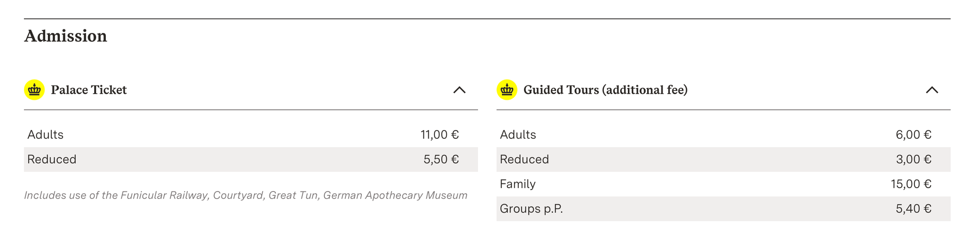The height and width of the screenshot is (245, 980).
Task: Select the 5,50 € reduced price
Action: [441, 160]
